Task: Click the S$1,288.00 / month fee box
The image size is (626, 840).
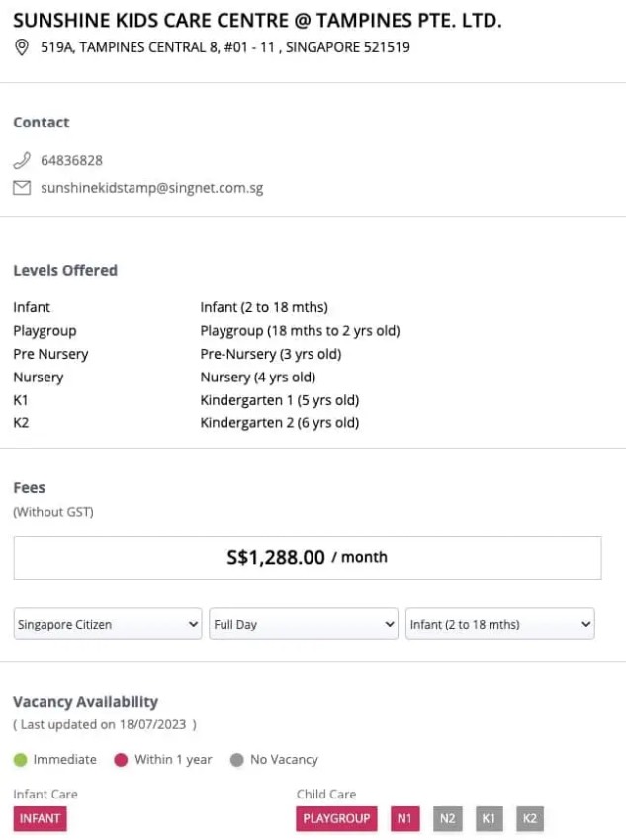Action: (308, 557)
